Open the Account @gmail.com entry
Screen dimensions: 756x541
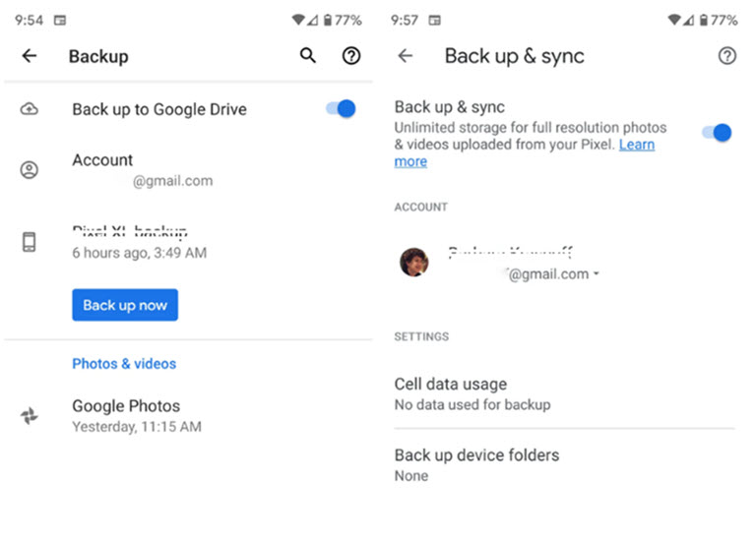(x=189, y=169)
